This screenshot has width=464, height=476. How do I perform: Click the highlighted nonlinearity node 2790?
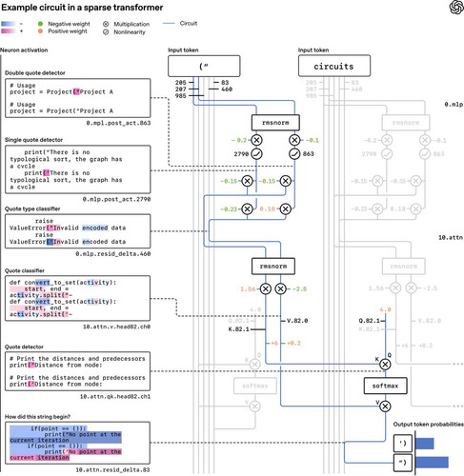[256, 154]
